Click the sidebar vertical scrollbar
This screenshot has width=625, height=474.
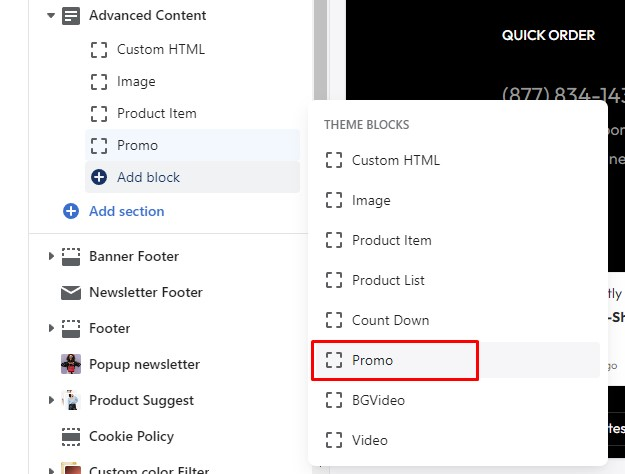click(x=321, y=60)
